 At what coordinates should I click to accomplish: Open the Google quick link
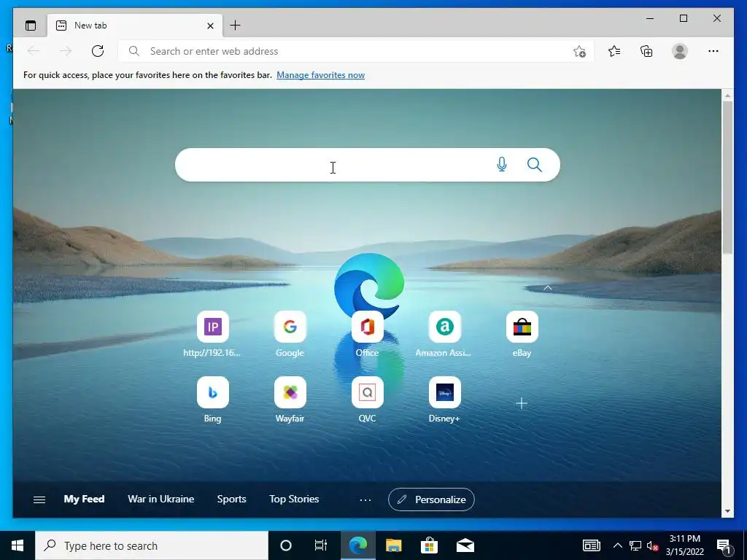click(x=290, y=334)
